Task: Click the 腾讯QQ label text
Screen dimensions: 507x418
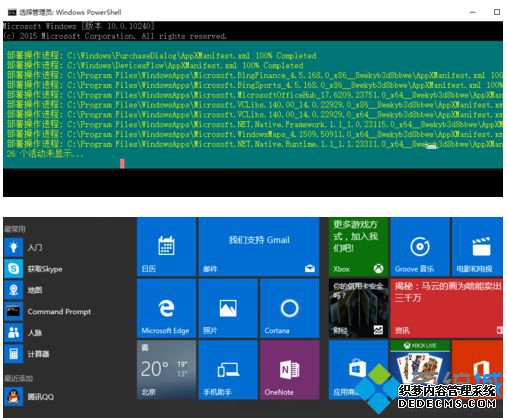Action: coord(41,397)
